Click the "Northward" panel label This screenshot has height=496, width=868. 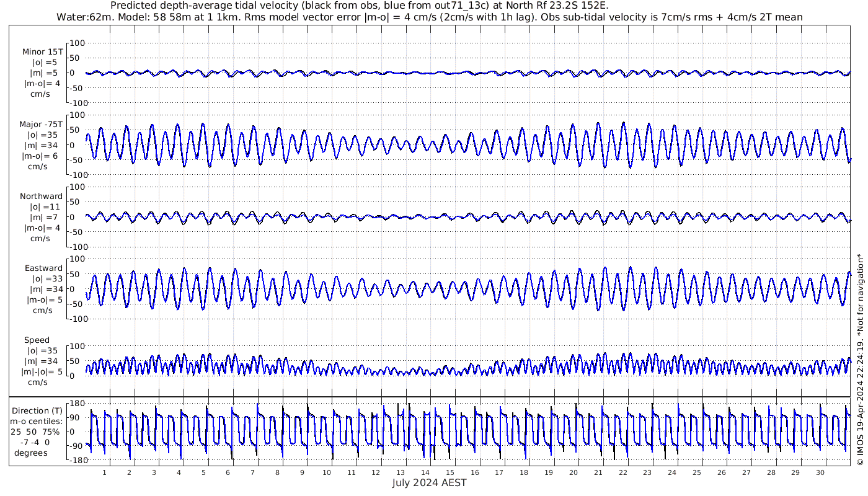pos(42,197)
